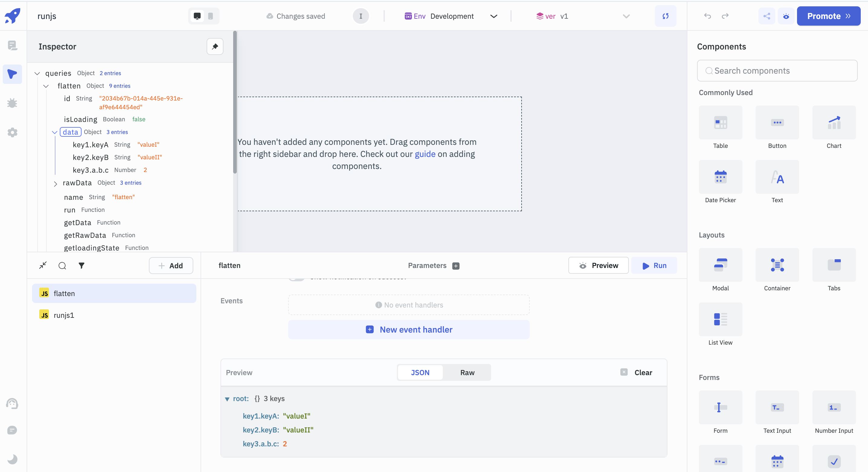Click the preview eye icon
This screenshot has height=472, width=868.
tap(786, 16)
